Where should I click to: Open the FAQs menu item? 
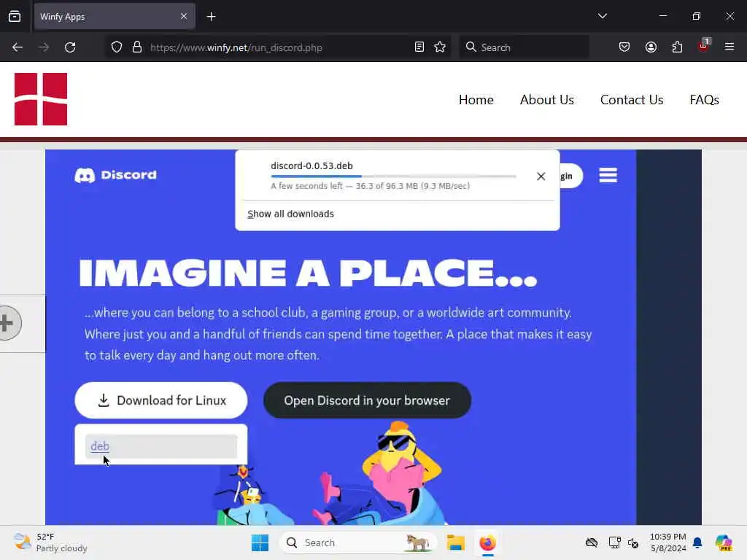coord(704,99)
